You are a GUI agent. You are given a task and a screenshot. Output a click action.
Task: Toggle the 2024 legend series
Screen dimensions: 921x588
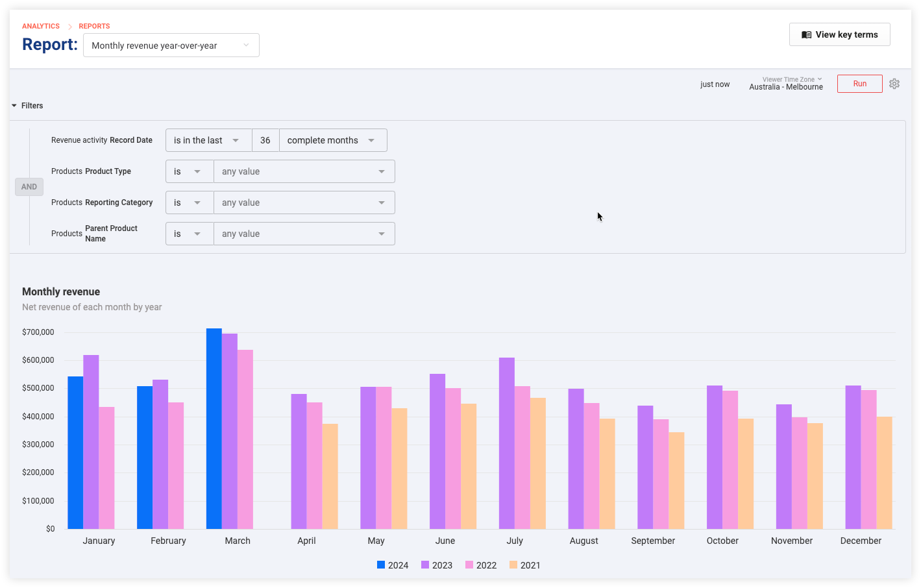click(x=393, y=565)
